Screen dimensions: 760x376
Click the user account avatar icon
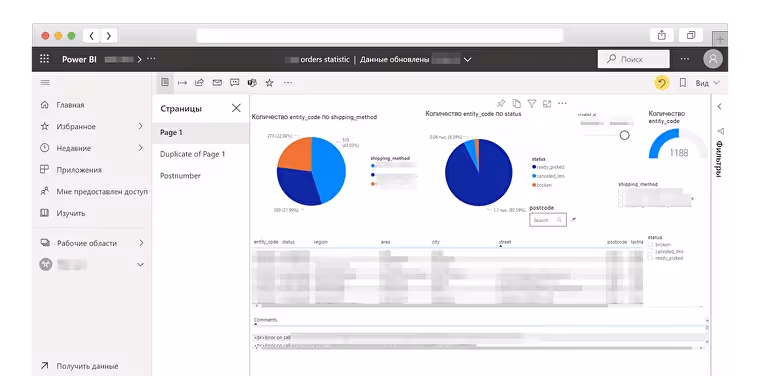[712, 59]
